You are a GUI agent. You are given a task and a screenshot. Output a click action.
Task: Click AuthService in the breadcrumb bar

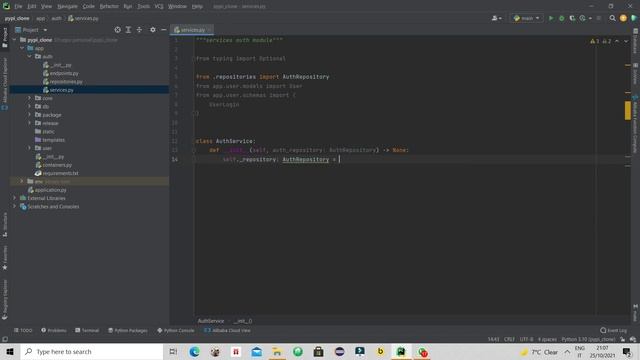point(211,321)
